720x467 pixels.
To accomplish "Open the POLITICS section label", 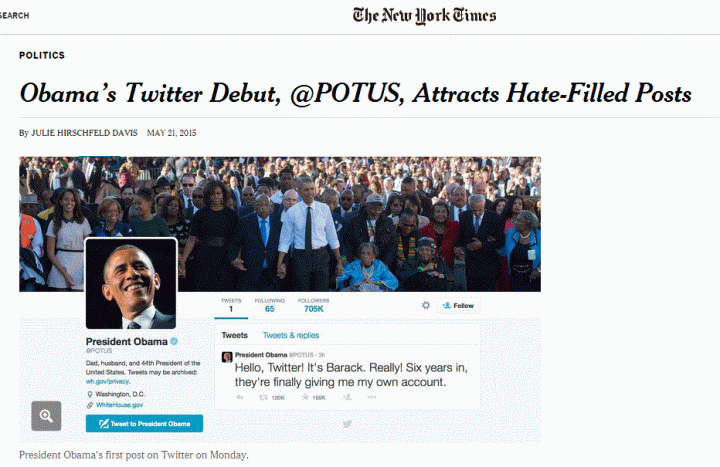I will tap(42, 55).
